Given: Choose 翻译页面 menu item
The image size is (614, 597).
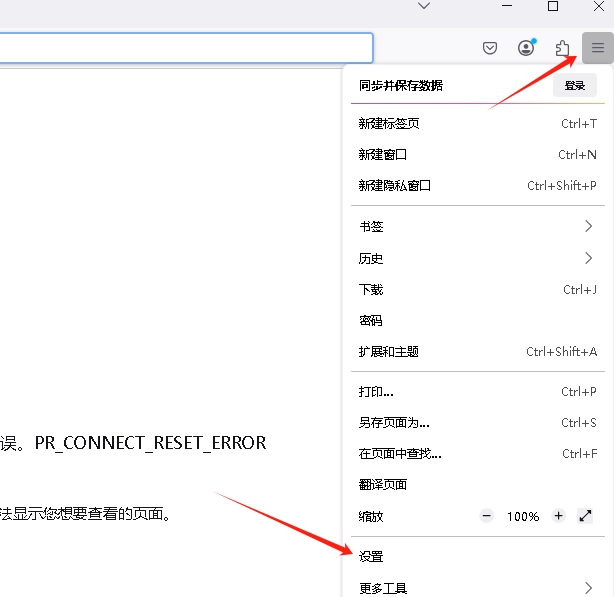Looking at the screenshot, I should [478, 485].
